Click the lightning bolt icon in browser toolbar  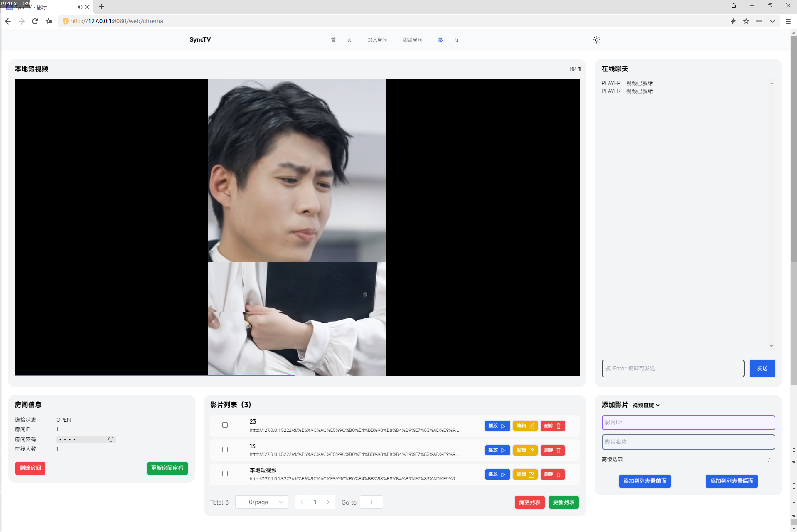[733, 21]
